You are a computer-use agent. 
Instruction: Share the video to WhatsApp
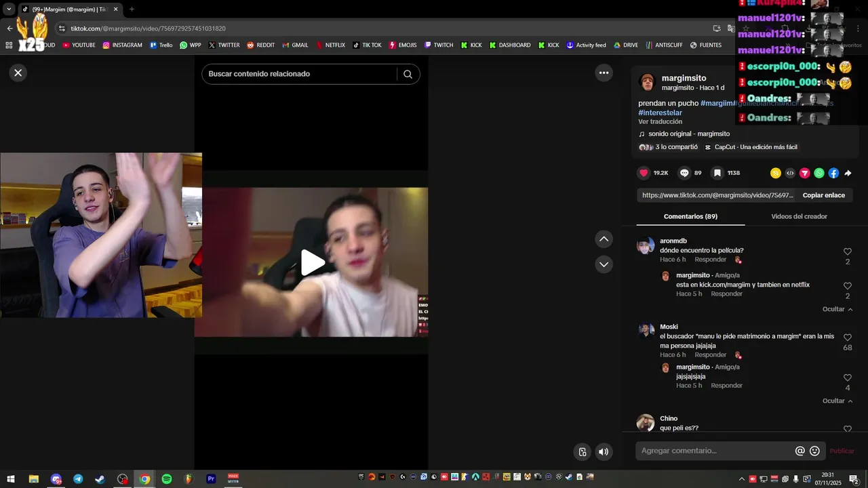pyautogui.click(x=819, y=173)
